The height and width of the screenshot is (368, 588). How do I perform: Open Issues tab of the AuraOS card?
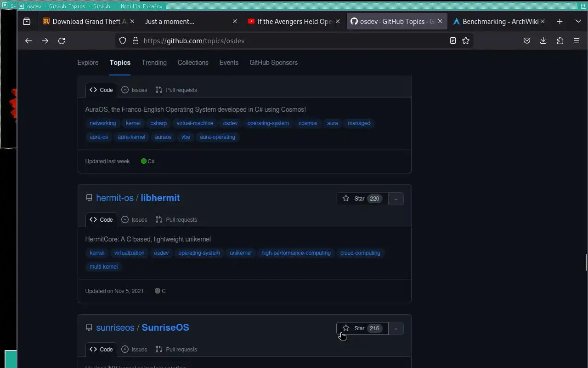click(134, 90)
